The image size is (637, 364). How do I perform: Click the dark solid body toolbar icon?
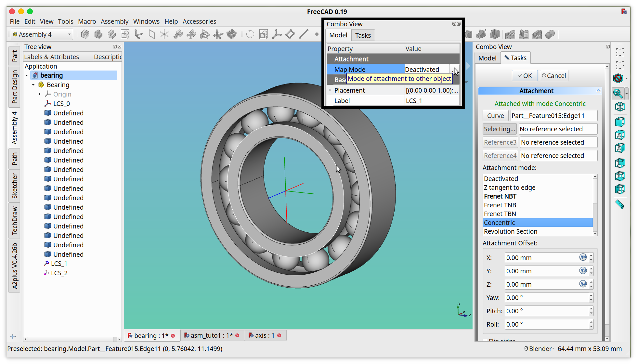pyautogui.click(x=98, y=34)
